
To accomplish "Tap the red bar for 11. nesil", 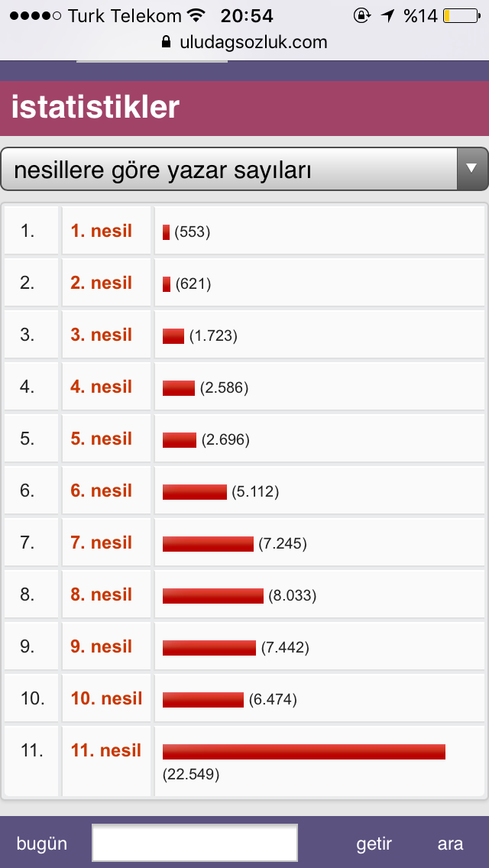I will click(304, 752).
